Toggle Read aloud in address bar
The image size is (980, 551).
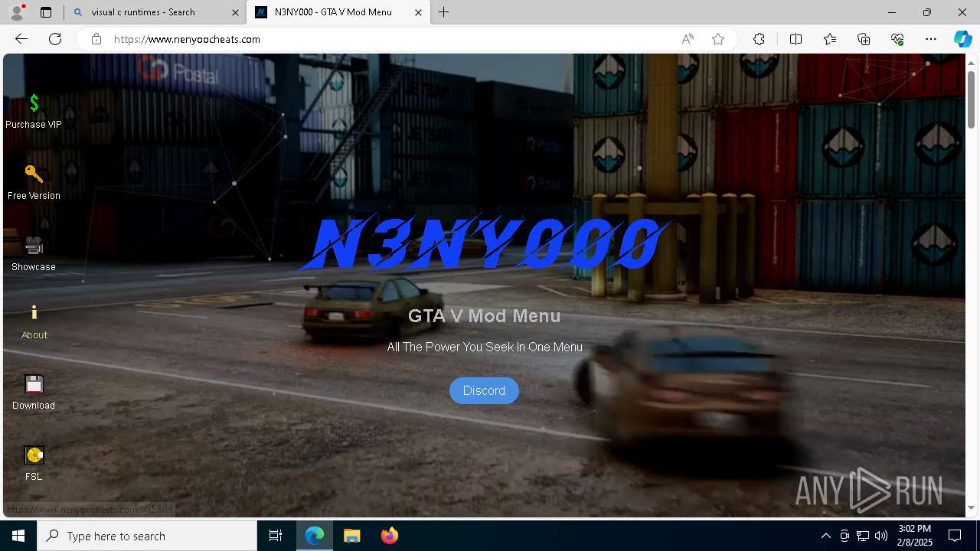tap(688, 39)
